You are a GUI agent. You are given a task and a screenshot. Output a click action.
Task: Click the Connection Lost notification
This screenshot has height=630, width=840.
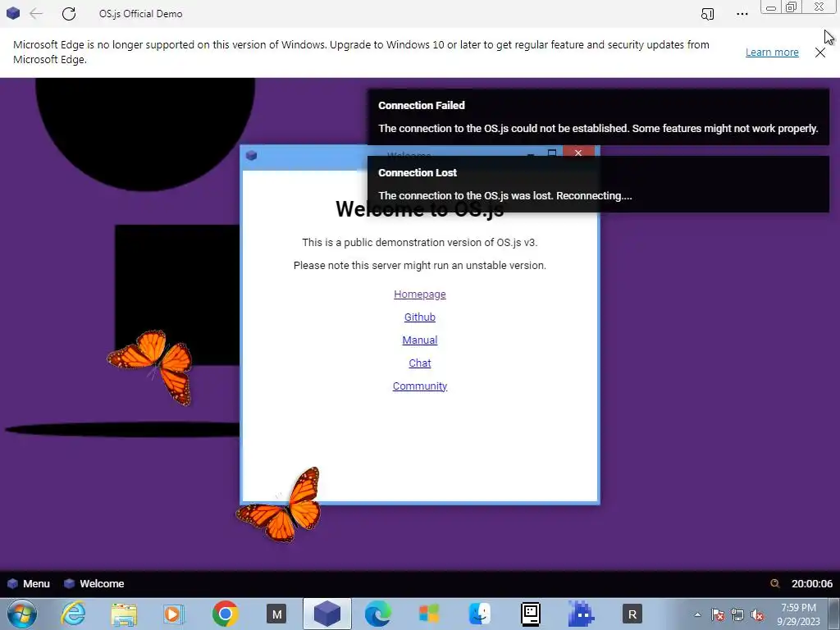[x=598, y=185]
